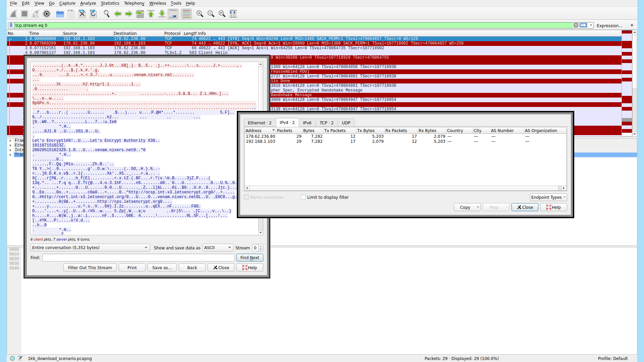Zoom in on packet text
The image size is (644, 362).
(200, 14)
